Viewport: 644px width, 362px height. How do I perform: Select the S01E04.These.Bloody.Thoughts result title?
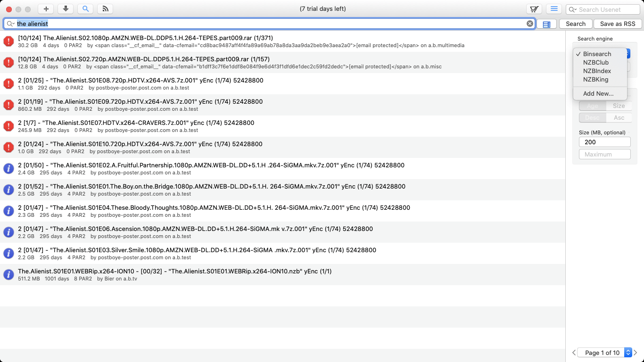click(x=214, y=207)
